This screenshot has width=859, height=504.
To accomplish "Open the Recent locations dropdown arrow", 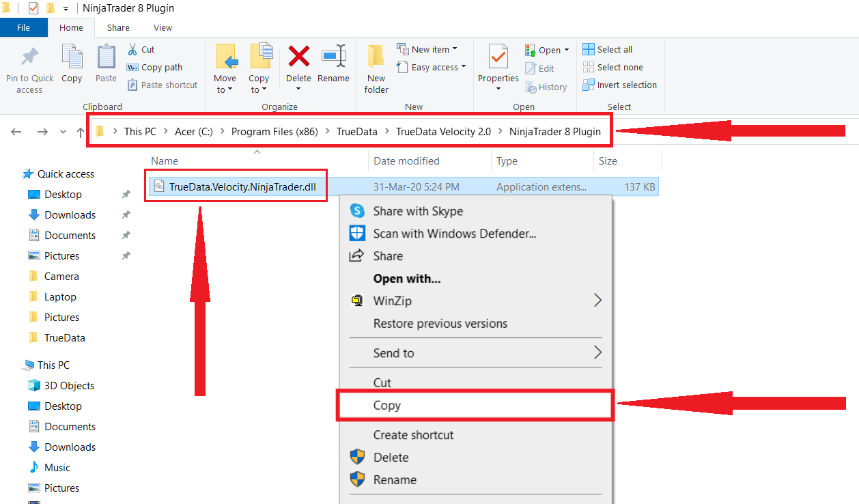I will pos(63,132).
